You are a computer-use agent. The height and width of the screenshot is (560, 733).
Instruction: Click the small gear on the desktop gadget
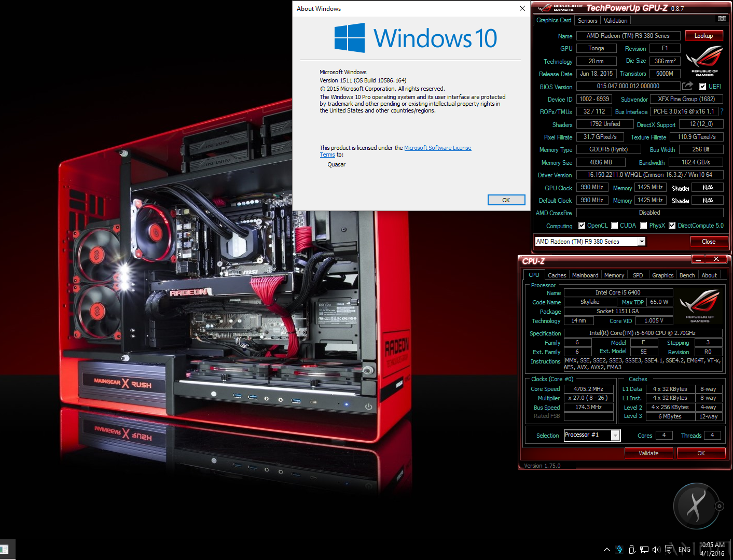pyautogui.click(x=720, y=506)
